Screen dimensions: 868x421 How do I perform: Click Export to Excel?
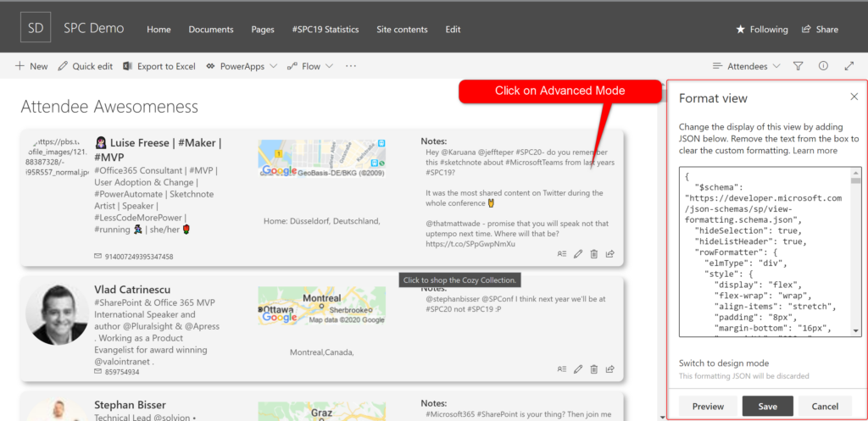click(x=159, y=66)
